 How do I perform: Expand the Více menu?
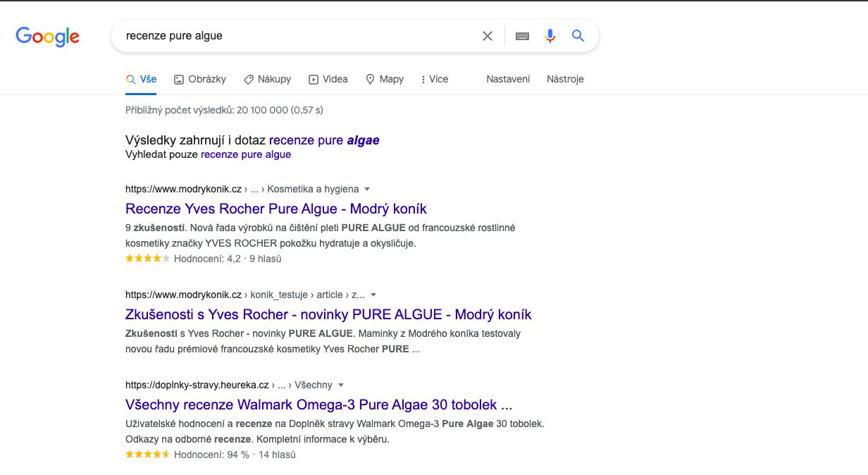tap(434, 79)
